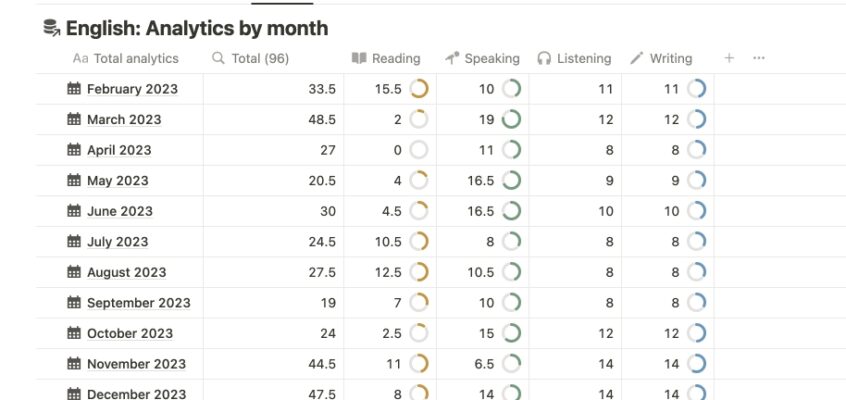Viewport: 846px width, 400px height.
Task: Open the Total analytics column header menu
Action: point(126,58)
